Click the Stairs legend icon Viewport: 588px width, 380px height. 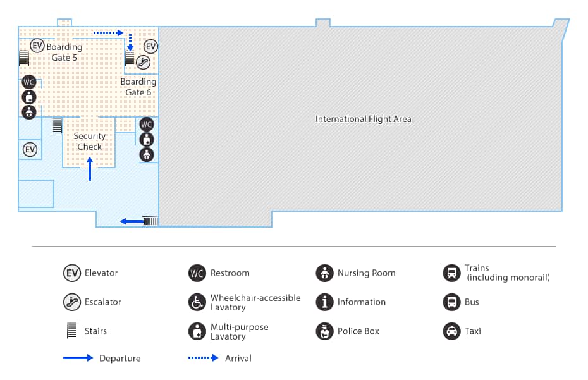tap(72, 331)
